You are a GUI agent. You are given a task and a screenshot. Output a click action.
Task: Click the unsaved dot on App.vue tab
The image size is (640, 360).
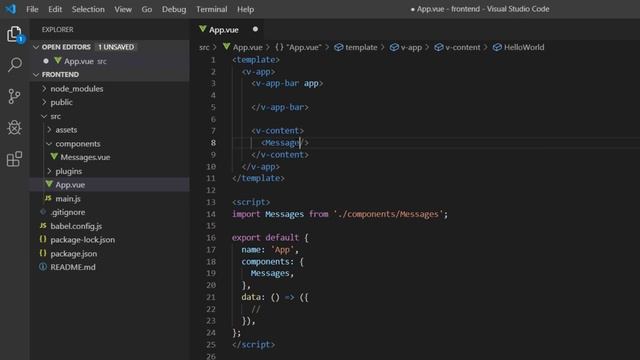click(255, 29)
